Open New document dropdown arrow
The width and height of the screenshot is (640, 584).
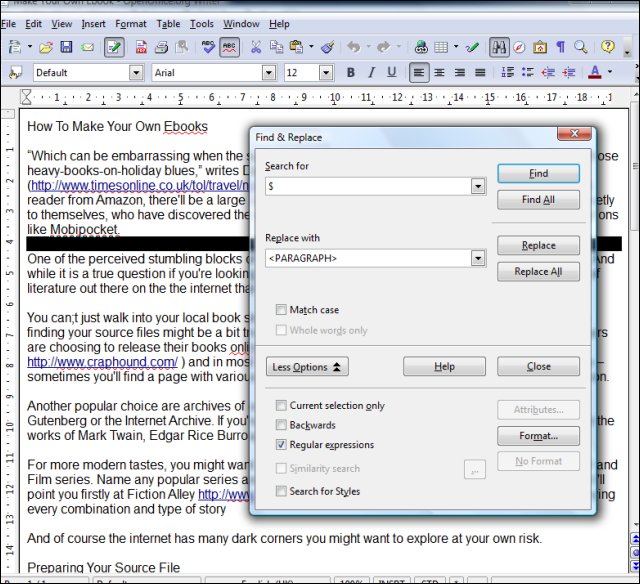[x=30, y=47]
